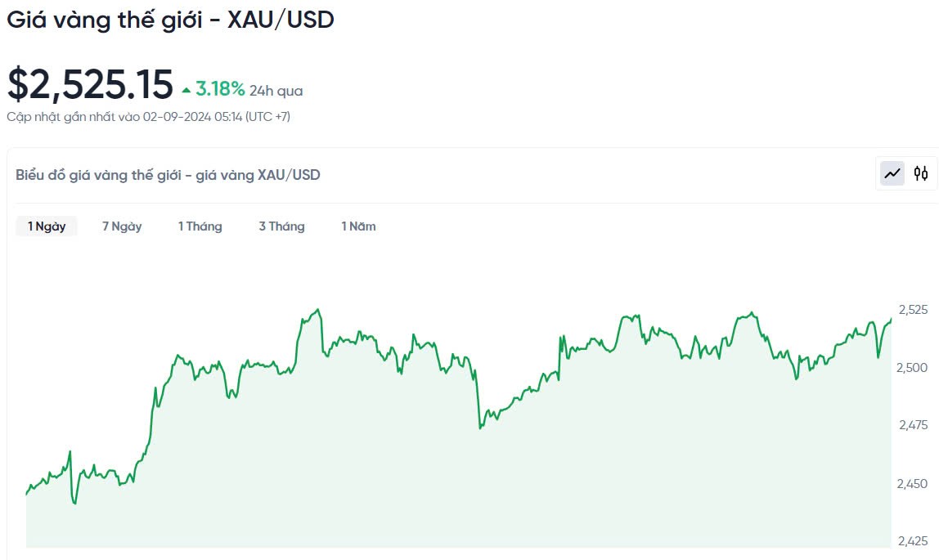The image size is (939, 560).
Task: Click the rightmost end of the price line
Action: 891,319
